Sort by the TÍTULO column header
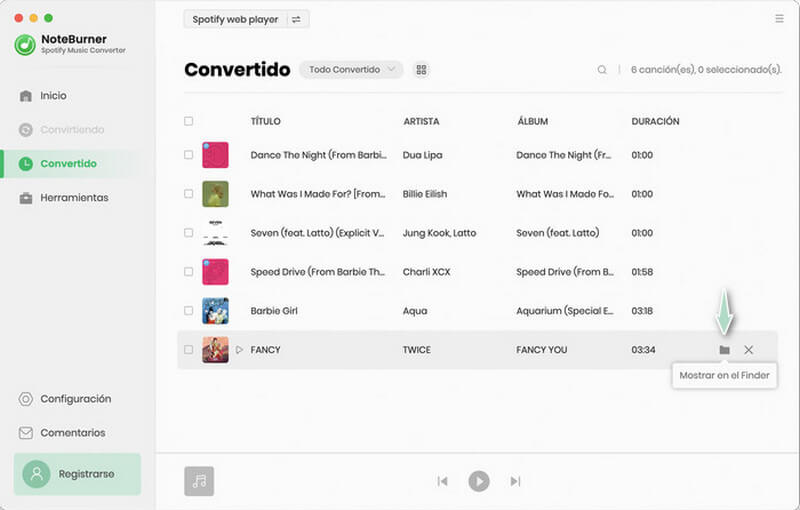This screenshot has width=800, height=510. pos(265,121)
